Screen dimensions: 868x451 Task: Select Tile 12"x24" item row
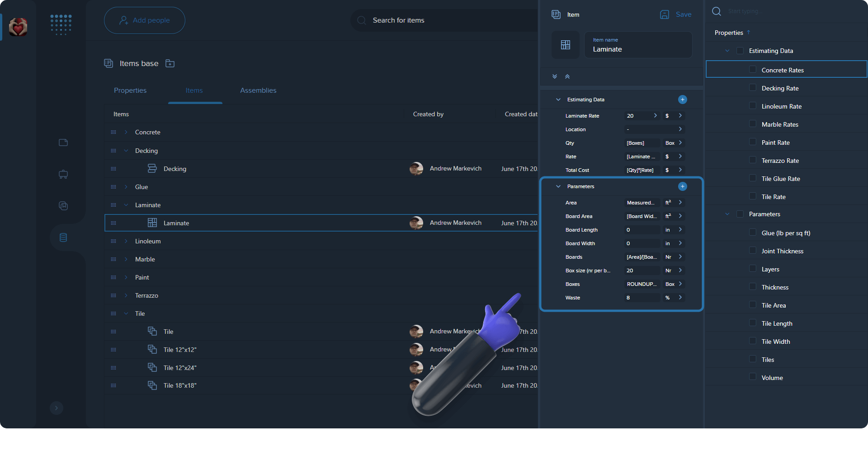pos(321,368)
